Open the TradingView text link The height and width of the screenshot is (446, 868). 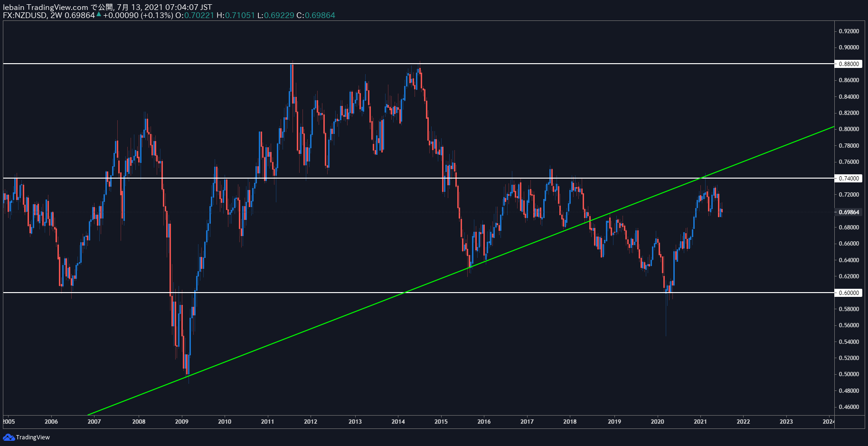33,437
